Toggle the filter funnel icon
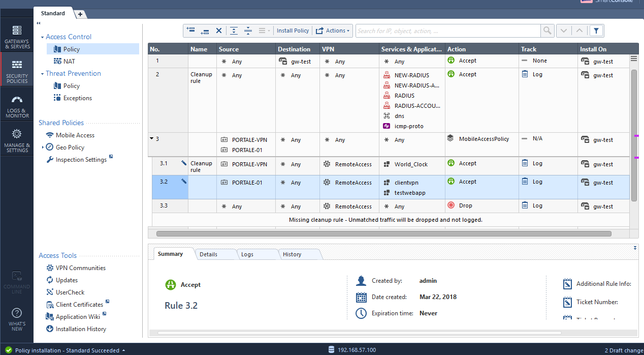The width and height of the screenshot is (644, 355). [x=596, y=31]
